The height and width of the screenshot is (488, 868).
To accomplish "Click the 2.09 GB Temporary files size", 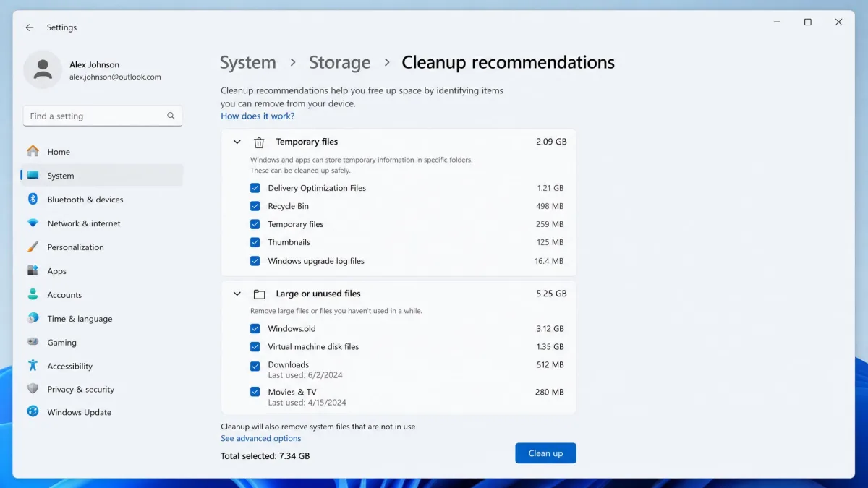I will pyautogui.click(x=551, y=142).
